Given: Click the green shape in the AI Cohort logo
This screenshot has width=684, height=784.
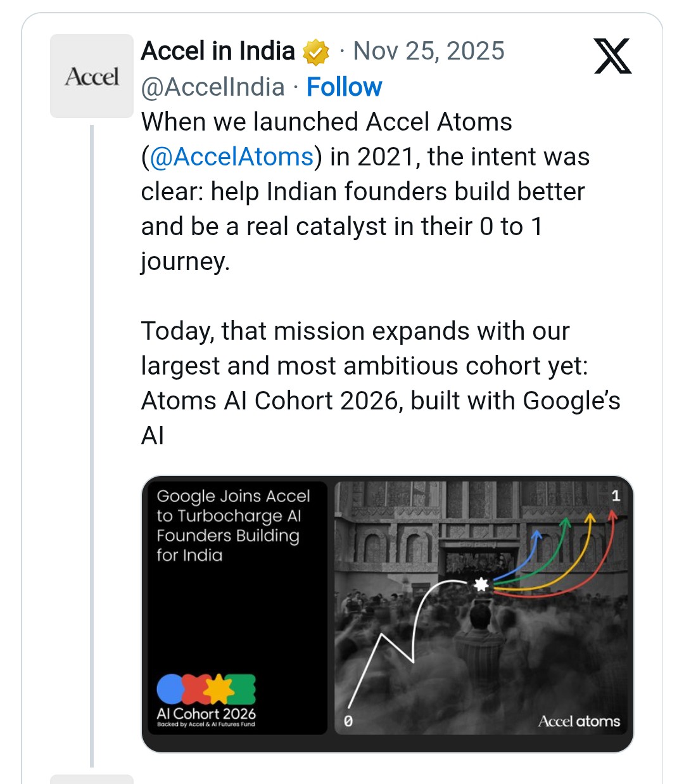Looking at the screenshot, I should pos(244,689).
